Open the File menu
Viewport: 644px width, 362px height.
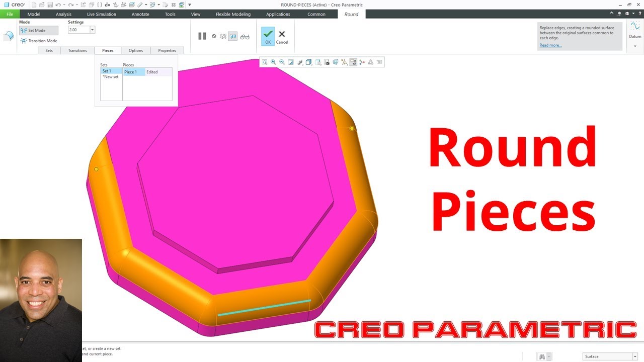pos(10,14)
